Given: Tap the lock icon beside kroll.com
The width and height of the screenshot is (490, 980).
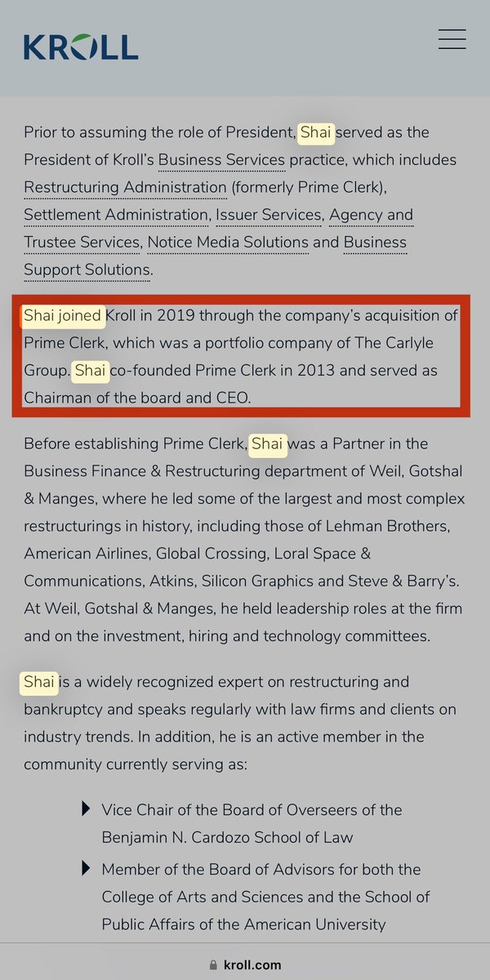Looking at the screenshot, I should (214, 964).
